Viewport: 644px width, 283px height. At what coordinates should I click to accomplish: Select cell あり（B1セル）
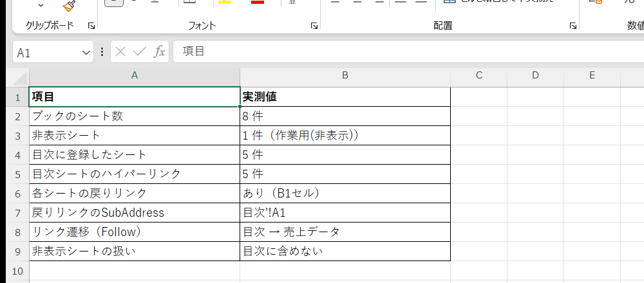coord(345,194)
